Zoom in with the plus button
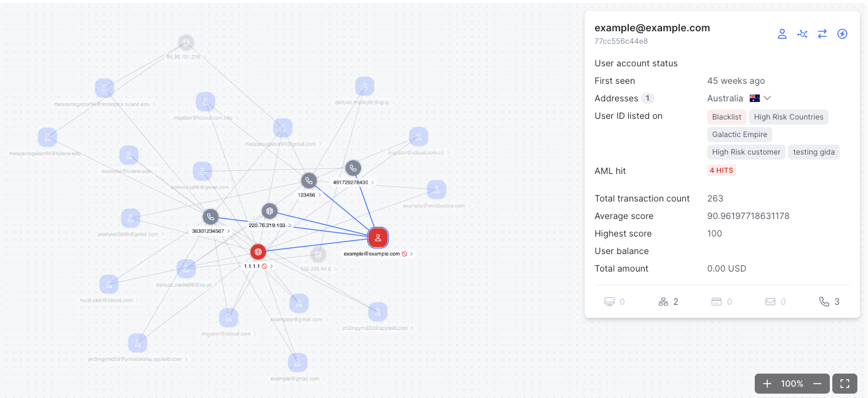The width and height of the screenshot is (868, 398). tap(767, 384)
